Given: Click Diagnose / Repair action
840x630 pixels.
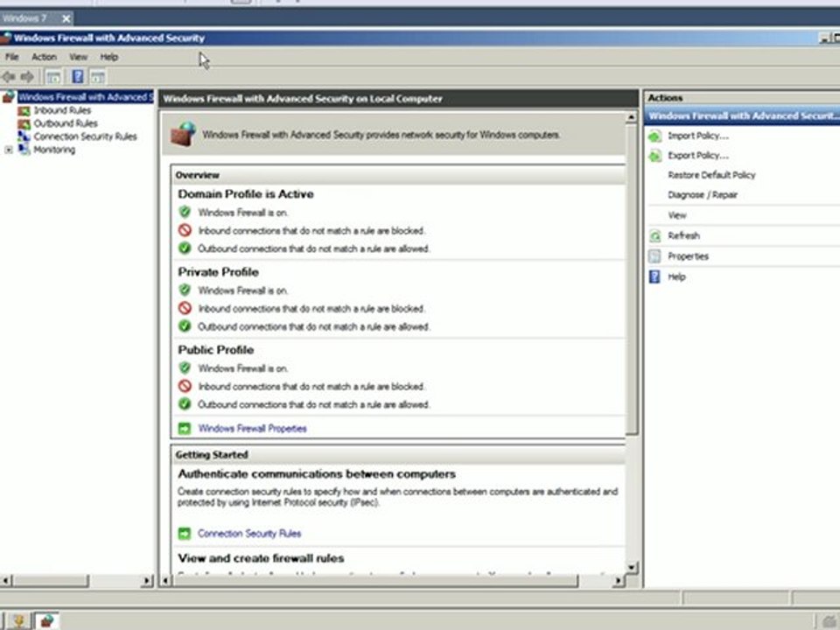Looking at the screenshot, I should (x=703, y=195).
